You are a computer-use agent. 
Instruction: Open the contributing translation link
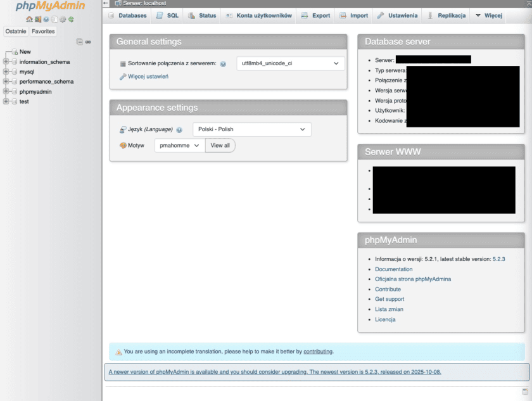tap(317, 351)
